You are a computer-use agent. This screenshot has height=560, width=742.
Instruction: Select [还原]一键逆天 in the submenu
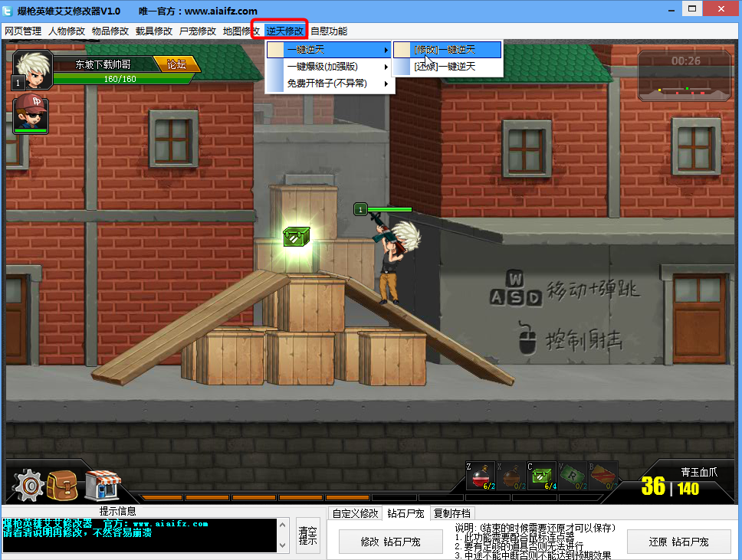point(447,67)
